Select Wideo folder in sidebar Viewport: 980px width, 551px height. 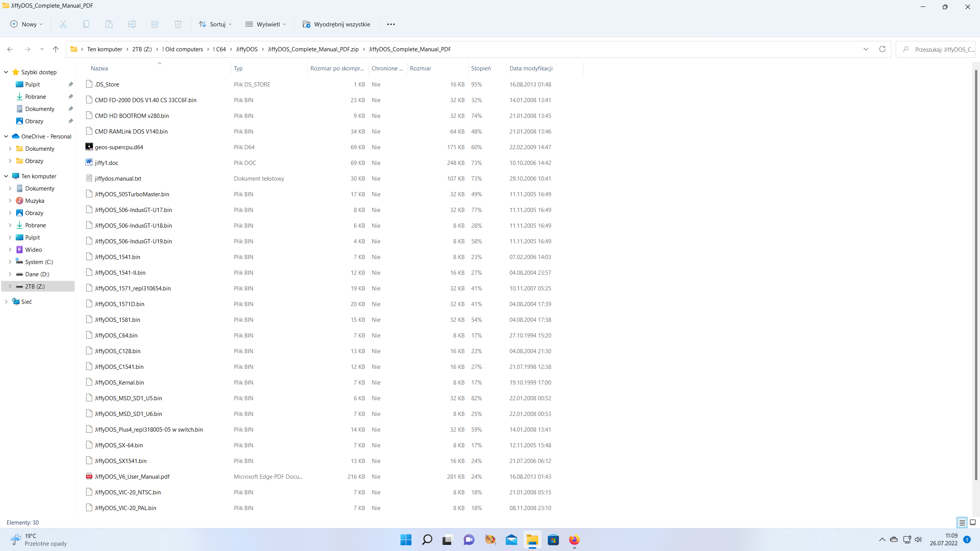[33, 249]
